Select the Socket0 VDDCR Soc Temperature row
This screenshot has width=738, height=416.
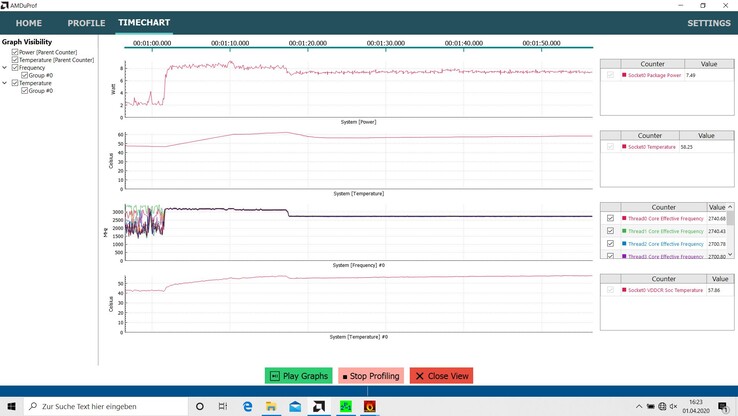coord(667,290)
